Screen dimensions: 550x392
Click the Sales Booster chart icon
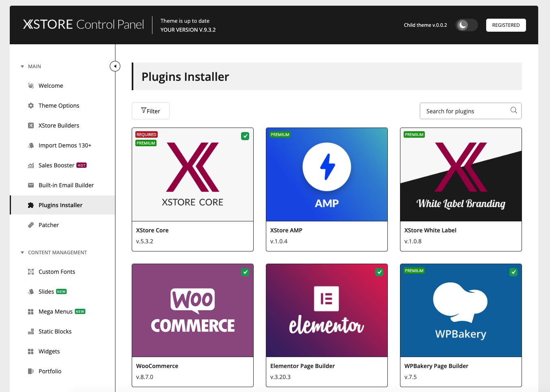pos(31,165)
